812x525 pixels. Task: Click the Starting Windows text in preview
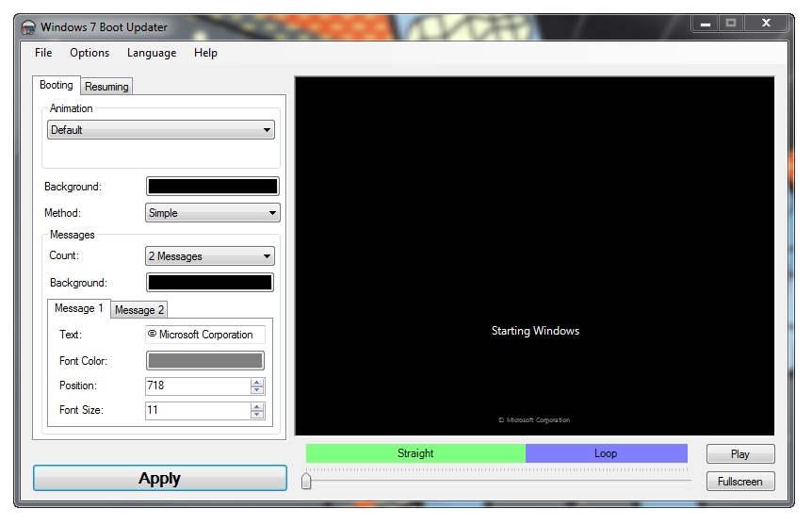pyautogui.click(x=535, y=331)
